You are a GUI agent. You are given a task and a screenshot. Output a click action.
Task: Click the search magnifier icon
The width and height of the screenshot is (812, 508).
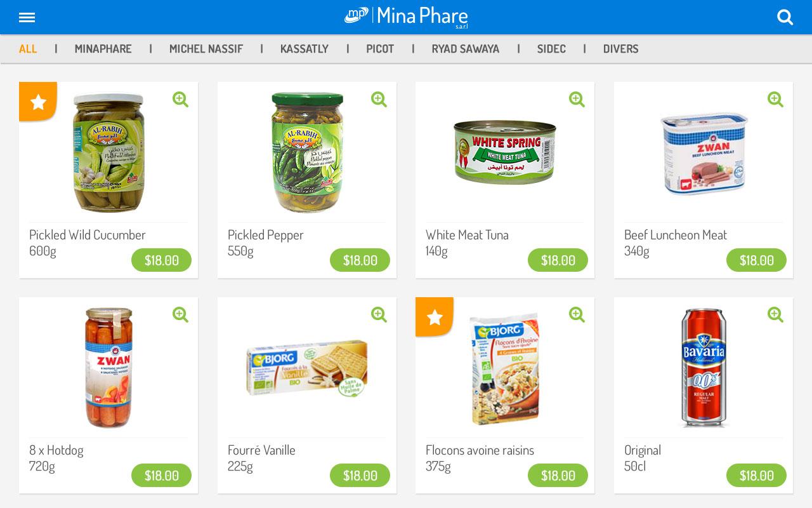pos(785,17)
